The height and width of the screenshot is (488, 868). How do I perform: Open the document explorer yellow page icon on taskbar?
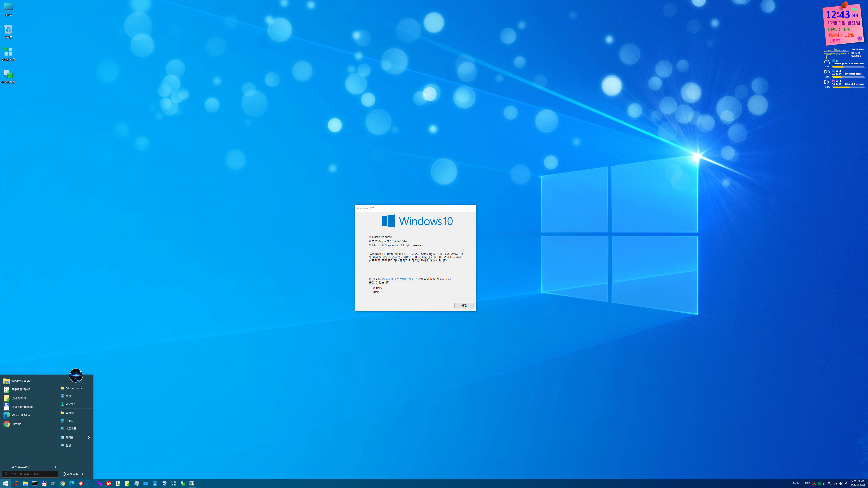coord(127,483)
